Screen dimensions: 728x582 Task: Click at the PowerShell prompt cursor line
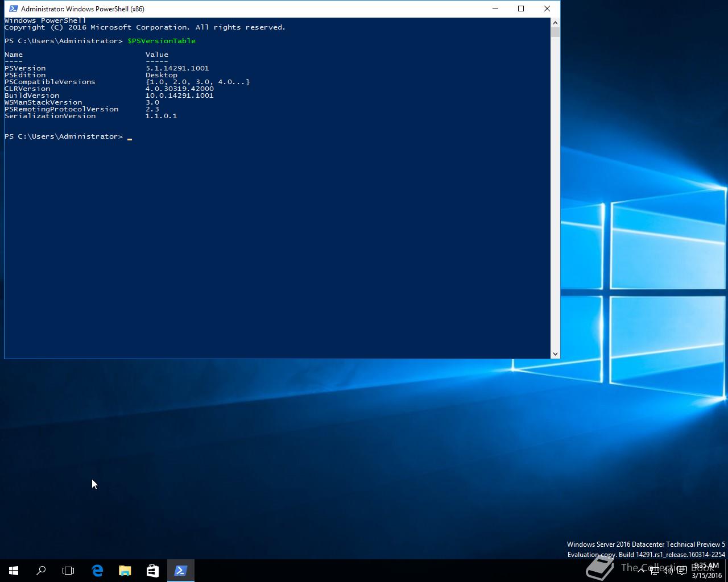click(130, 137)
